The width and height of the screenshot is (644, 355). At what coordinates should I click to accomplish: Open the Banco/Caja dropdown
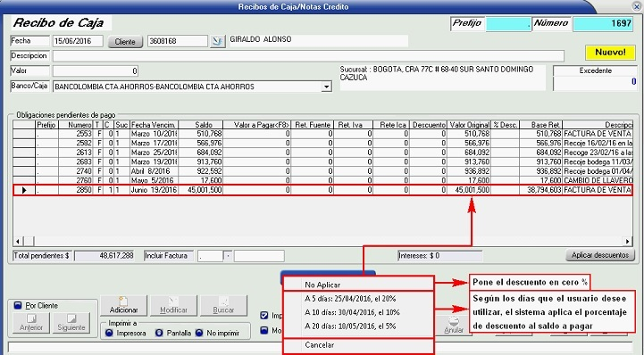(327, 87)
